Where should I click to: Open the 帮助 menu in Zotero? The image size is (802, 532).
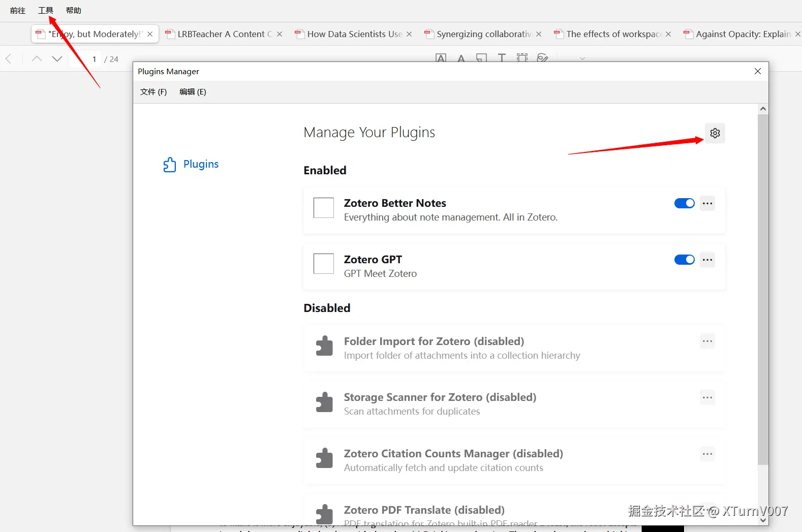(x=74, y=11)
